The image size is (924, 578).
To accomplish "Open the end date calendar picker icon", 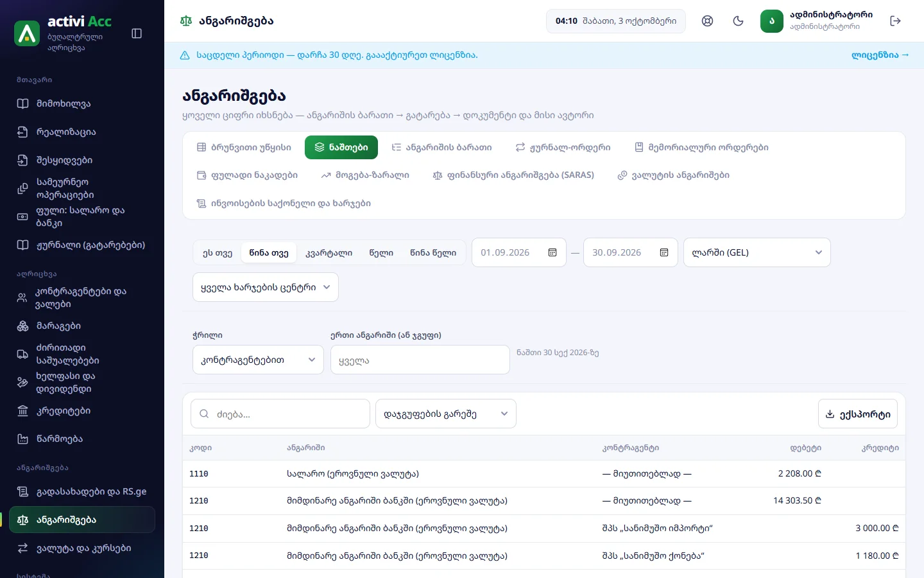I will [x=664, y=252].
